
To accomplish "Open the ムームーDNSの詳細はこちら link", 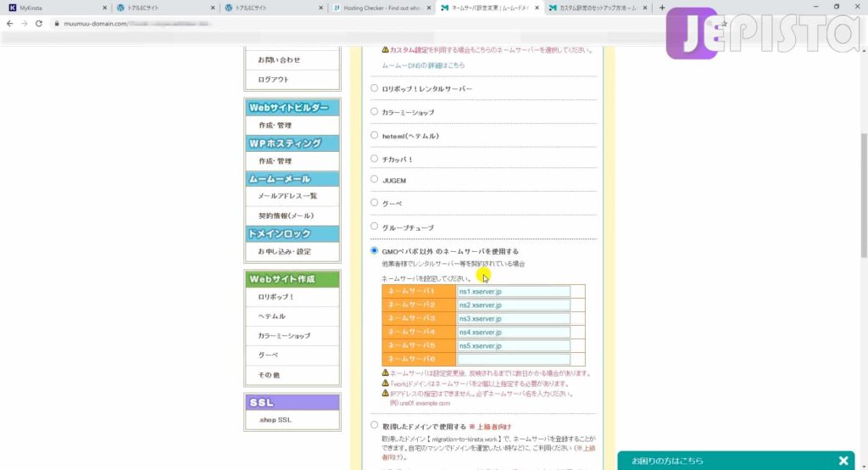I will point(423,65).
